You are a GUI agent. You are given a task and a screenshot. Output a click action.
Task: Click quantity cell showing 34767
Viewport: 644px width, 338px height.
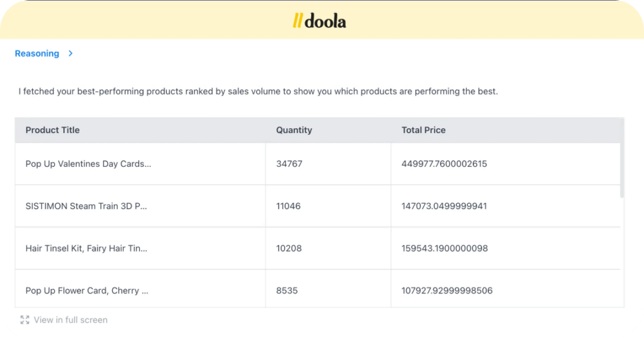pyautogui.click(x=289, y=164)
